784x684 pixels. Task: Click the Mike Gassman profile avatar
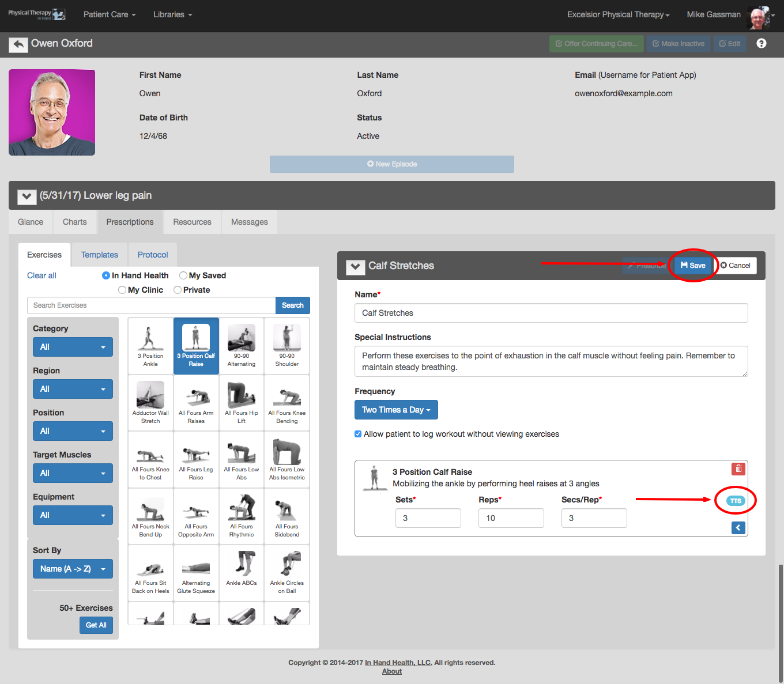(x=759, y=17)
